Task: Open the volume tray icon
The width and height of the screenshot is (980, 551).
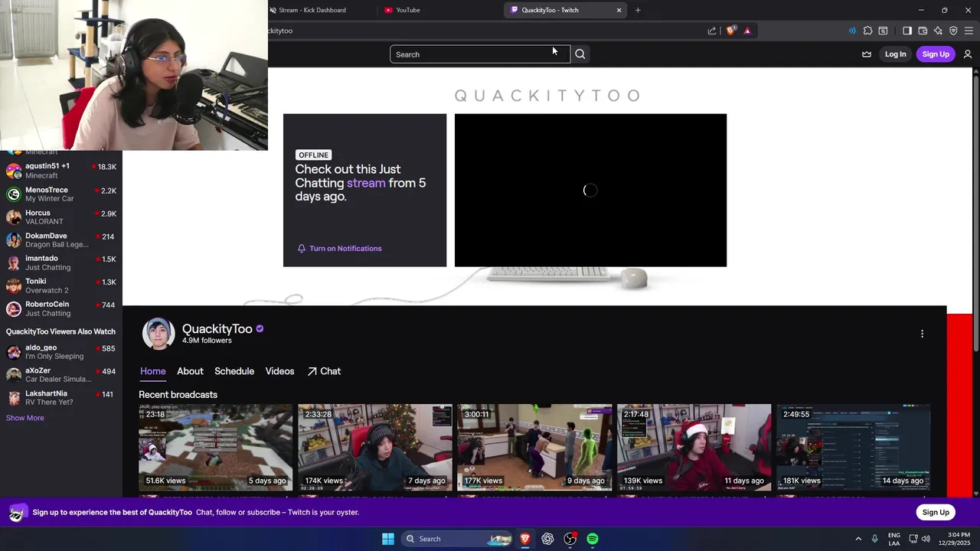Action: pyautogui.click(x=926, y=539)
